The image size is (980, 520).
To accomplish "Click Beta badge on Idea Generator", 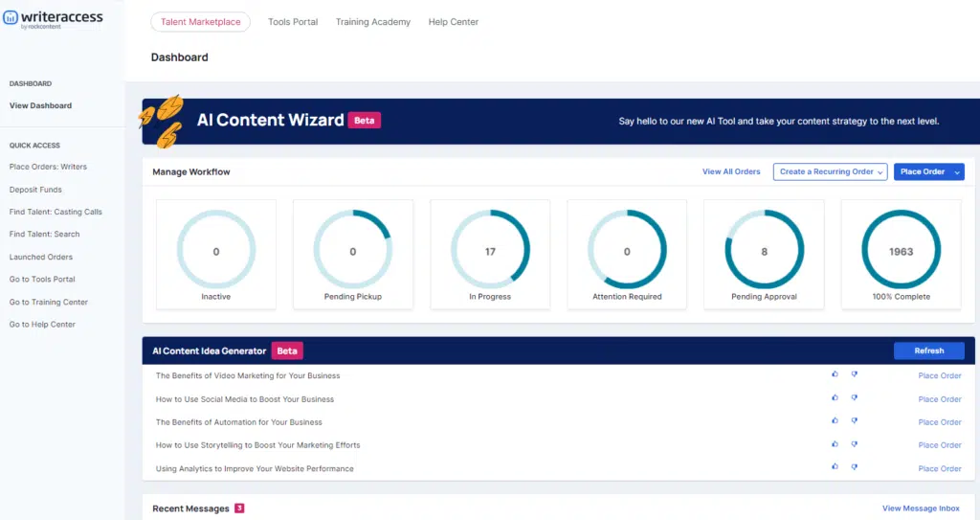I will [x=287, y=351].
